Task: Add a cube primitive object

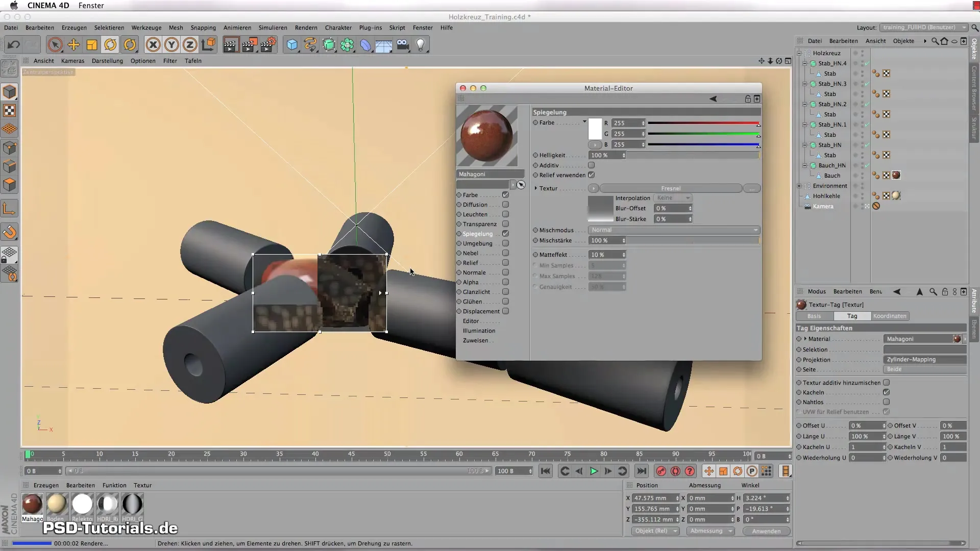Action: (x=292, y=45)
